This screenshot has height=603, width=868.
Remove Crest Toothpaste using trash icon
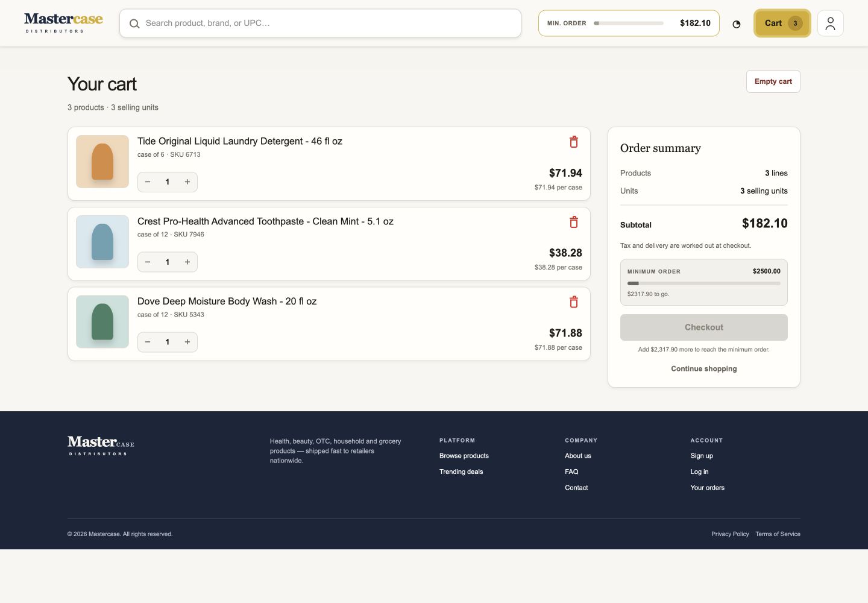pos(574,222)
